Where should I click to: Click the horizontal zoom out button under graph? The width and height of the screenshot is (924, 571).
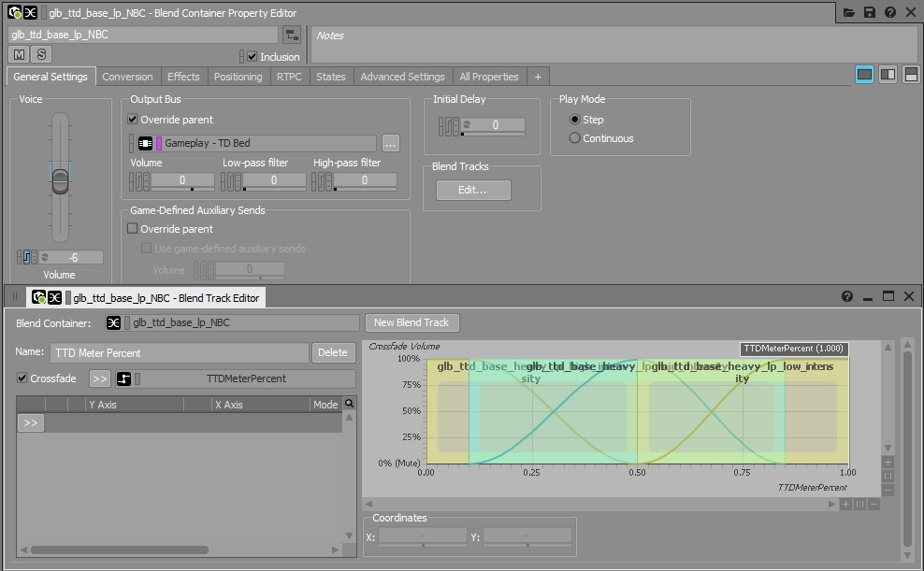873,504
